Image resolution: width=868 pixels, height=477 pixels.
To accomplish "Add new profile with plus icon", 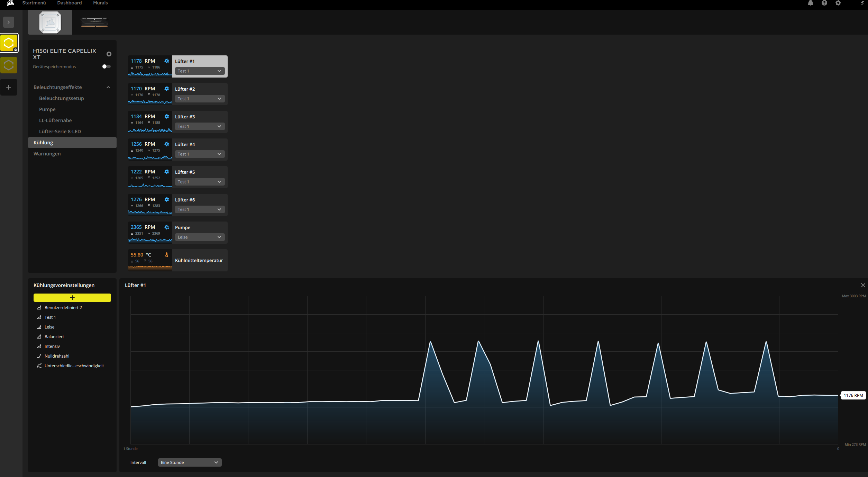I will click(x=9, y=87).
